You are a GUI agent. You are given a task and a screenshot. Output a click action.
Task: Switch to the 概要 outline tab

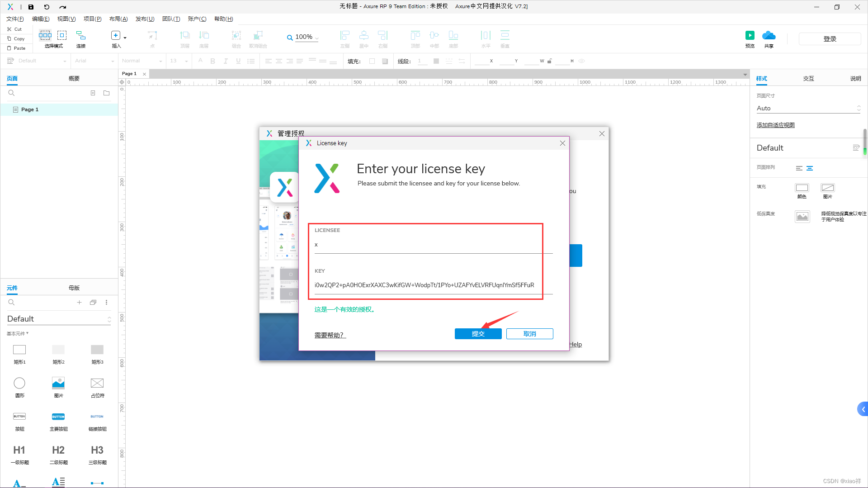tap(74, 79)
